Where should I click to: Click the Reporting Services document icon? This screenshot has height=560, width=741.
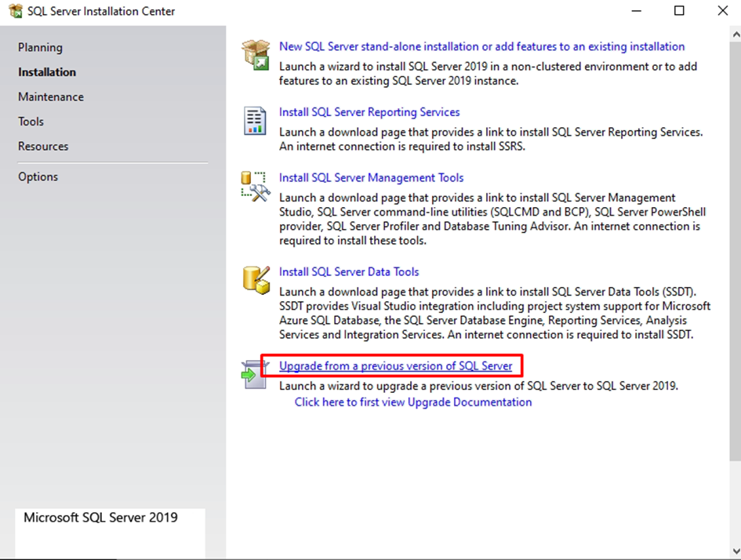pyautogui.click(x=255, y=121)
